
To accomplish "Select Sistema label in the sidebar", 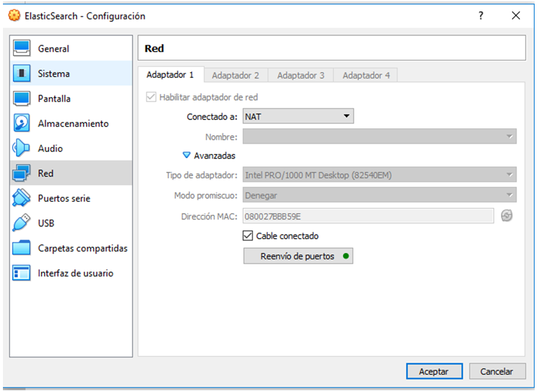I will coord(54,74).
